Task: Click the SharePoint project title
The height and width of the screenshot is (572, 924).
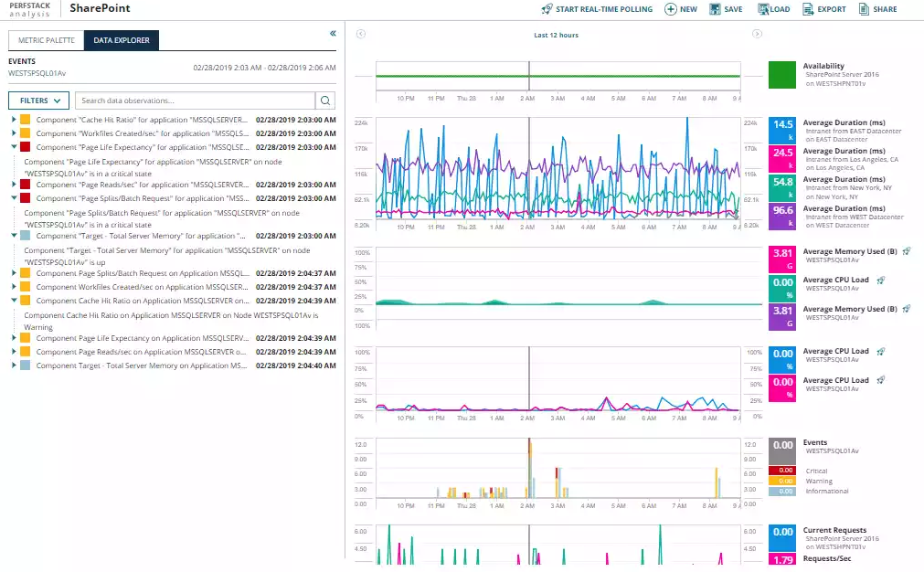Action: point(100,8)
